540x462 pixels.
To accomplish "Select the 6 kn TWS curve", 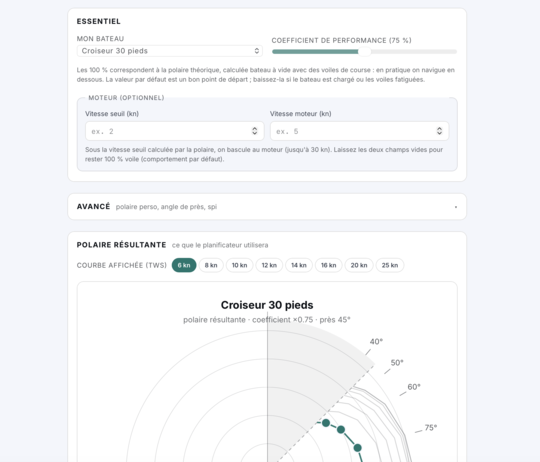I will (x=184, y=265).
